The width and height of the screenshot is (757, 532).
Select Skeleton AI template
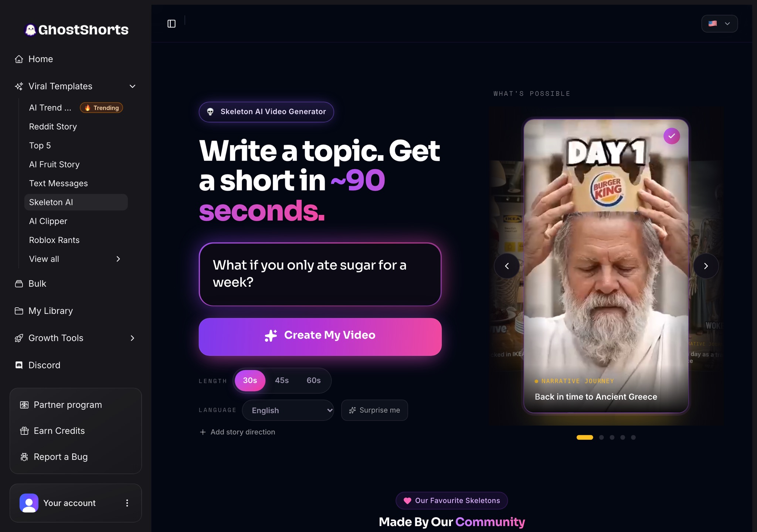coord(76,202)
